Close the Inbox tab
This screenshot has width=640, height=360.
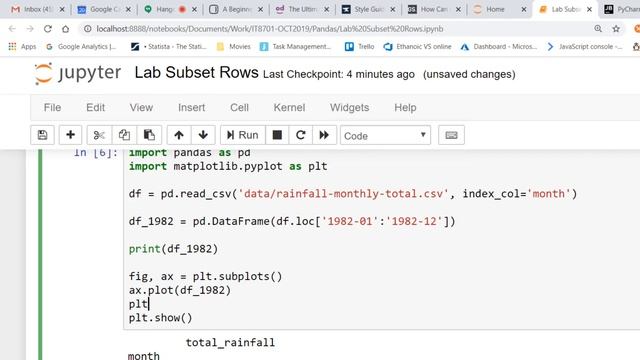(62, 9)
